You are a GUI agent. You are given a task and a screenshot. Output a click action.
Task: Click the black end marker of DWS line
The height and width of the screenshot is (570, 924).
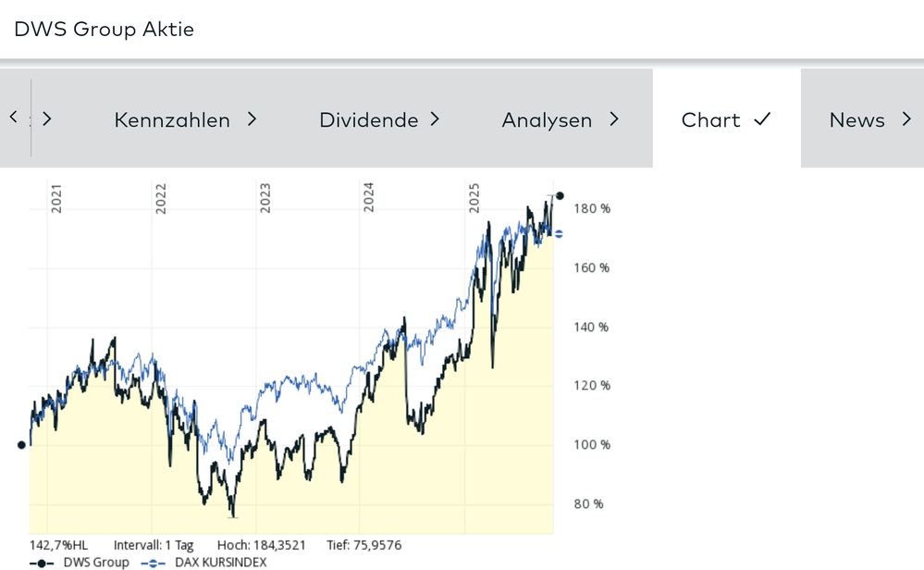pos(560,196)
